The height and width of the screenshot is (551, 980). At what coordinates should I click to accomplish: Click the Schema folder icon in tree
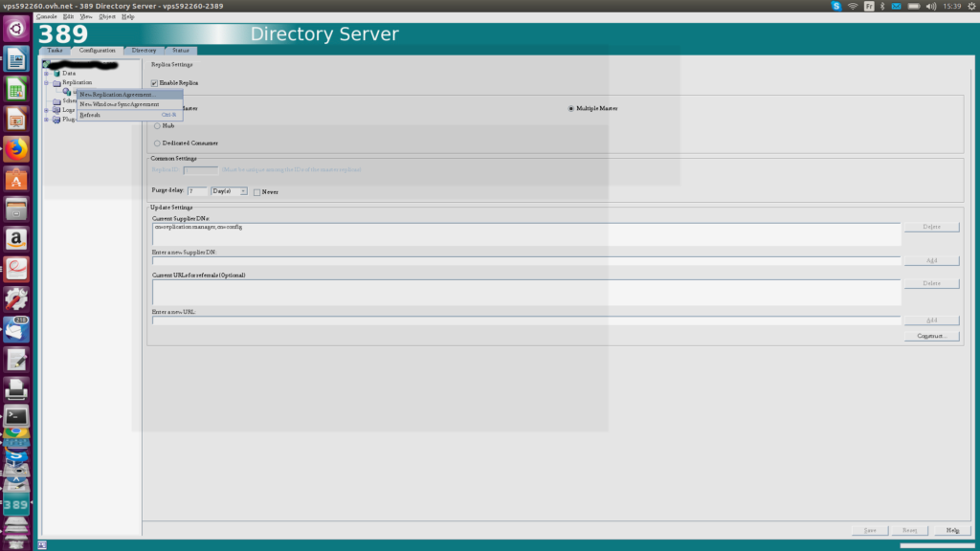(x=56, y=100)
